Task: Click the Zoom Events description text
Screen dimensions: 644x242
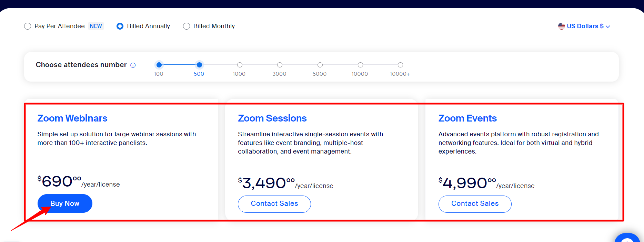Action: click(x=519, y=143)
